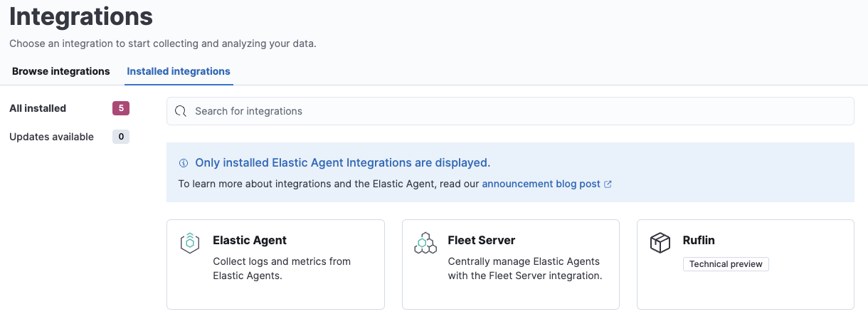This screenshot has width=868, height=319.
Task: Click 'Collect logs and metrics' description text
Action: tap(282, 268)
